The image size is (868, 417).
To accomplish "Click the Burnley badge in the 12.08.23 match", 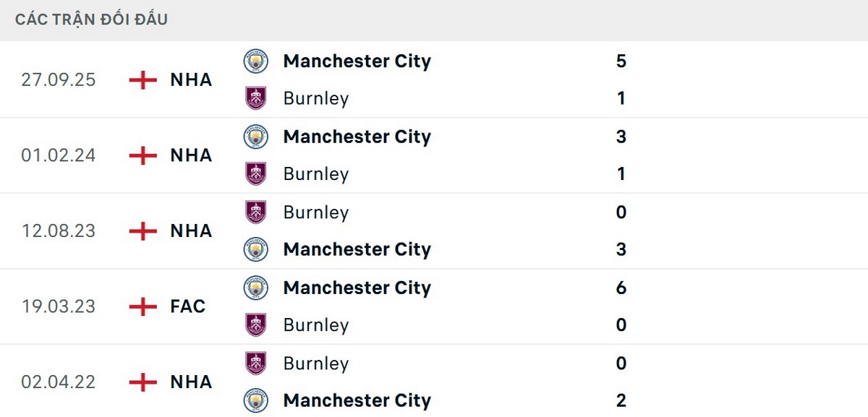I will pos(255,212).
